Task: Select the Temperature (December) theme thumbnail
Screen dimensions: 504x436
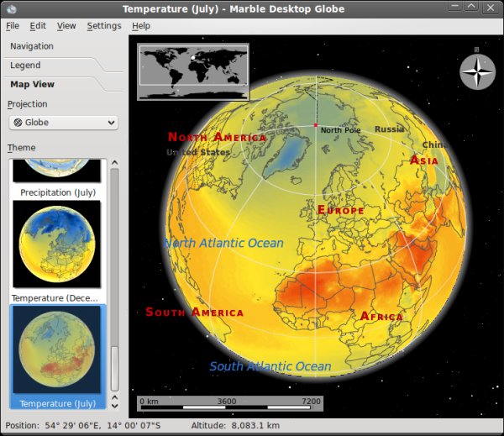Action: [x=56, y=244]
